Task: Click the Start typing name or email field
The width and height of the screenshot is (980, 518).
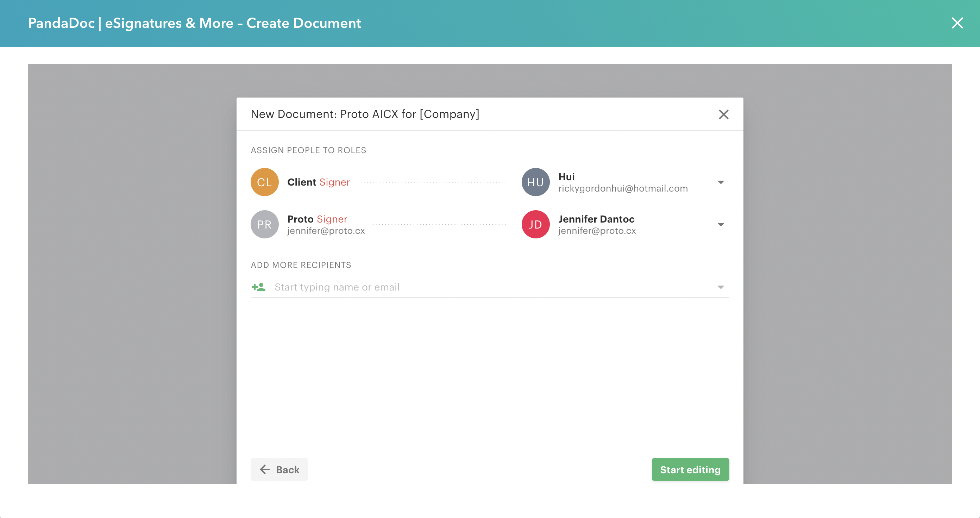Action: (490, 287)
